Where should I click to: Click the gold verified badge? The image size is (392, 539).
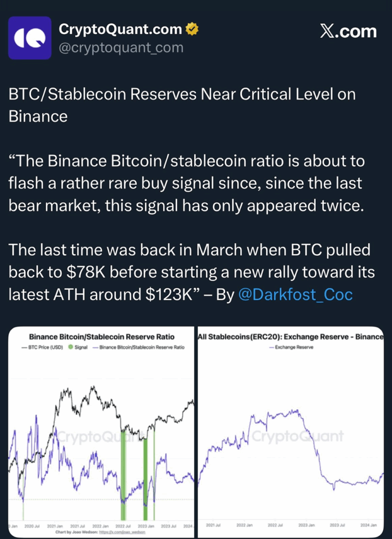pyautogui.click(x=192, y=29)
